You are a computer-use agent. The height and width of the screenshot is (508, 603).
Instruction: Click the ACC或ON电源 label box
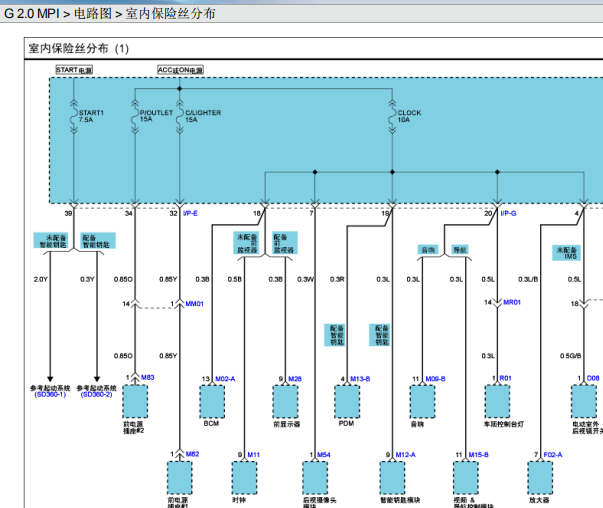coord(180,70)
